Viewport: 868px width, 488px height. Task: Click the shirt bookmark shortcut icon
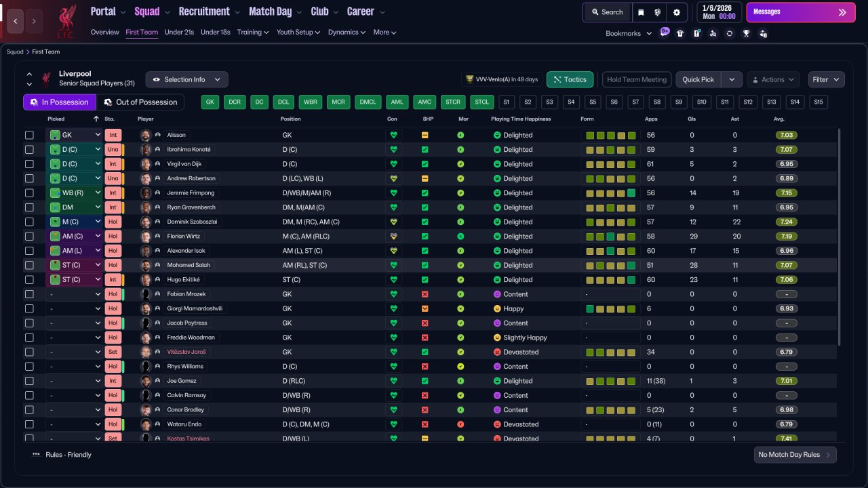coord(680,33)
